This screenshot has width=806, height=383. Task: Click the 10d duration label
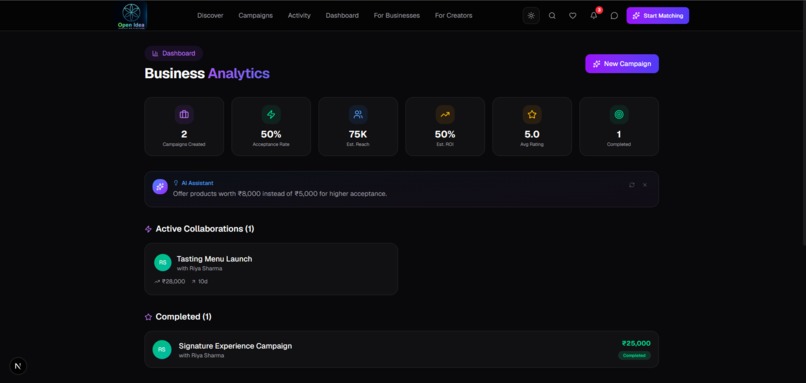[x=203, y=282]
